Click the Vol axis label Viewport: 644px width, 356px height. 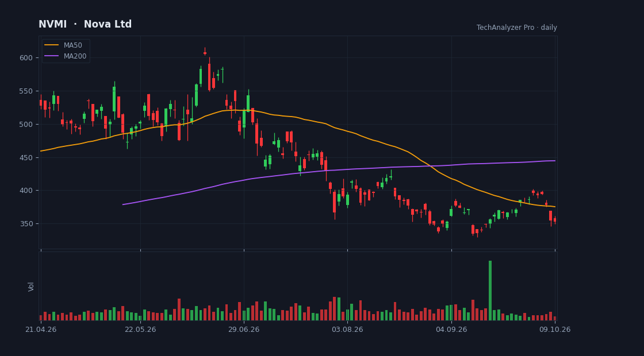click(31, 287)
